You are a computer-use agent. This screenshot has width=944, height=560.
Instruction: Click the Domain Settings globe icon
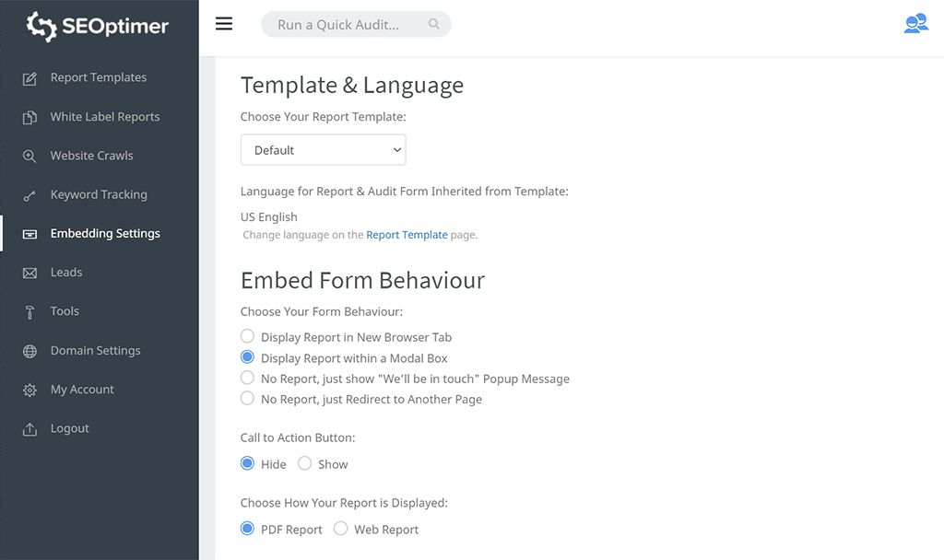[x=29, y=351]
